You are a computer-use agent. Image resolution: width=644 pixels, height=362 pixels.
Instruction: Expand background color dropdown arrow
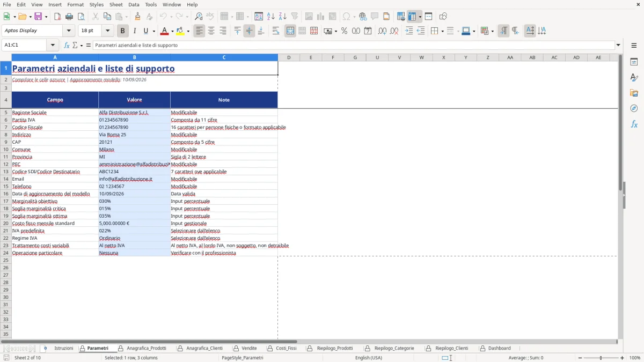(188, 31)
